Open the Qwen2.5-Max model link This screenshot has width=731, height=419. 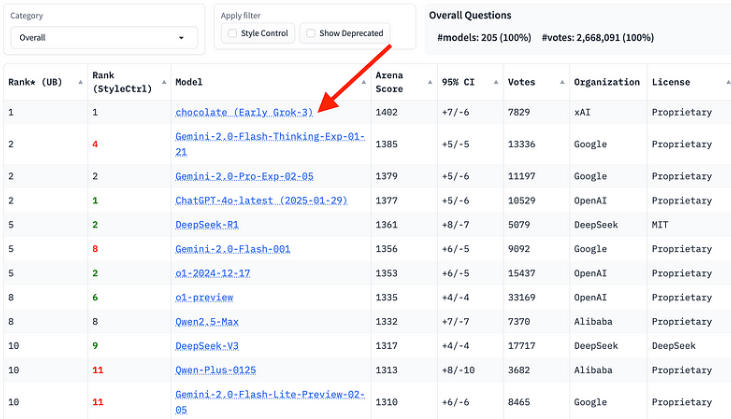pos(207,322)
